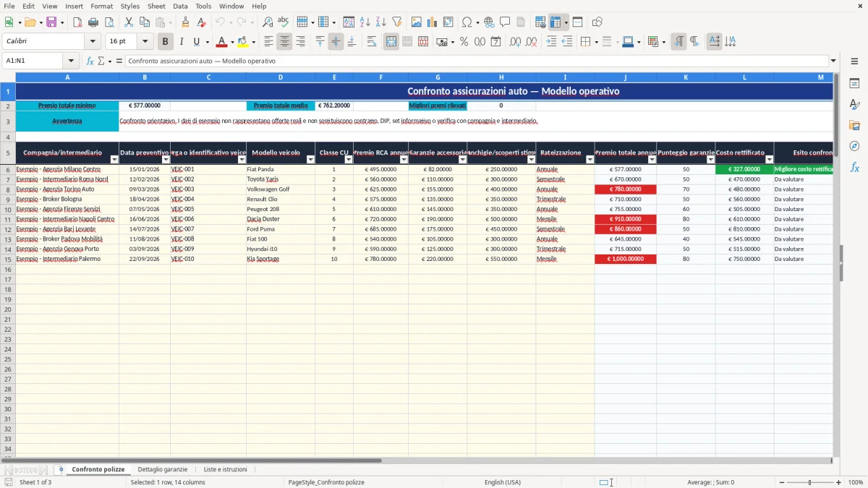868x488 pixels.
Task: Insert a comment
Action: pos(505,22)
